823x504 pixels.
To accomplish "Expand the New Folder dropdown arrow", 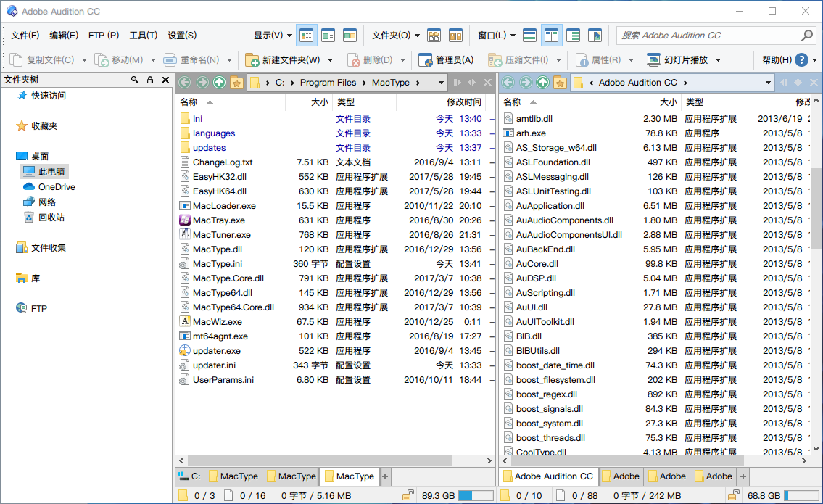I will pos(330,60).
